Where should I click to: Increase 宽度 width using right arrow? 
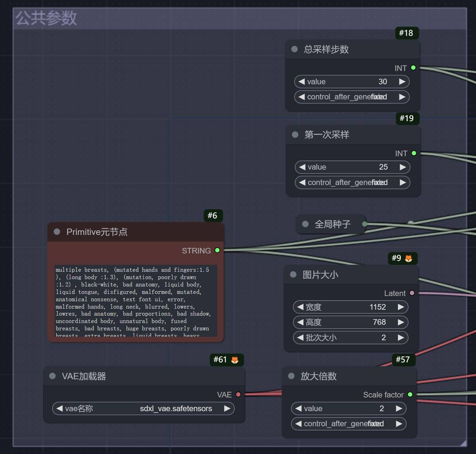tap(401, 307)
